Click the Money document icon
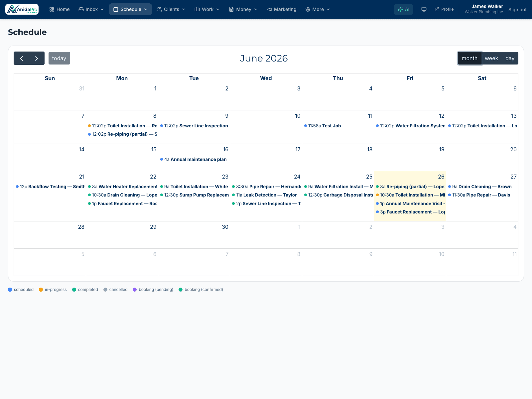 [x=231, y=9]
